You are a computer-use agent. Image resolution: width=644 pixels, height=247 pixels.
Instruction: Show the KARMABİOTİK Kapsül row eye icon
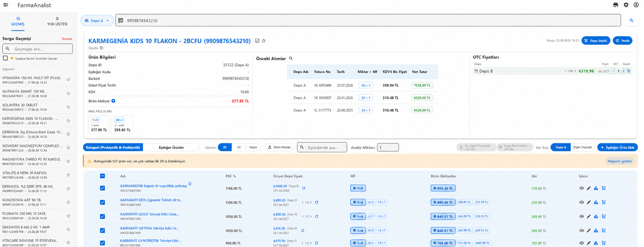coord(582,188)
